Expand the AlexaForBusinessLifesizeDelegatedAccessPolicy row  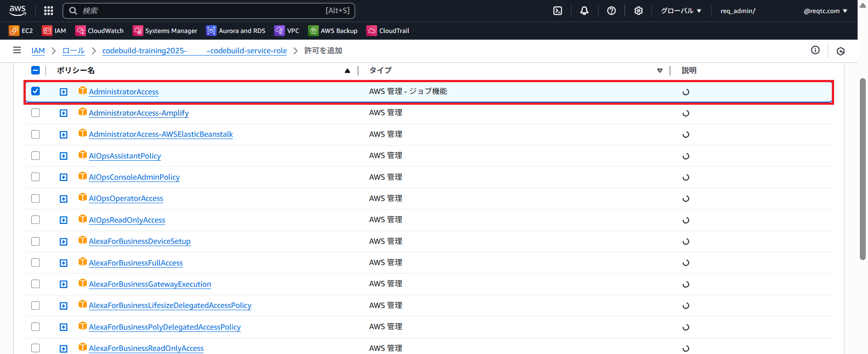tap(64, 306)
